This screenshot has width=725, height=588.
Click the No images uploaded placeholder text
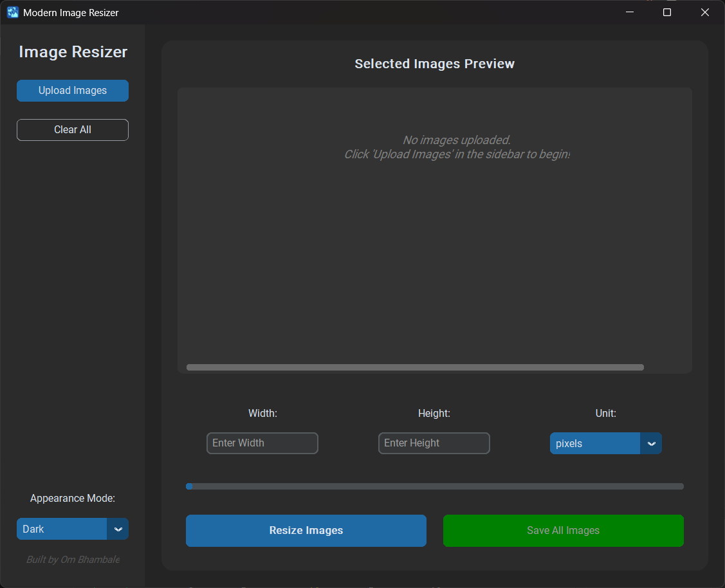pyautogui.click(x=456, y=147)
